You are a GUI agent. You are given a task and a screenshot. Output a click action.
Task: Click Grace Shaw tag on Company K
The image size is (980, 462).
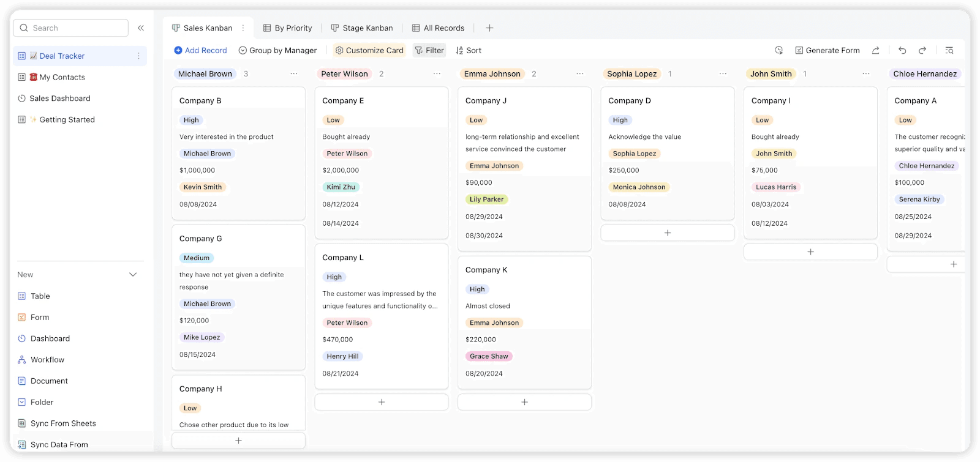[489, 356]
